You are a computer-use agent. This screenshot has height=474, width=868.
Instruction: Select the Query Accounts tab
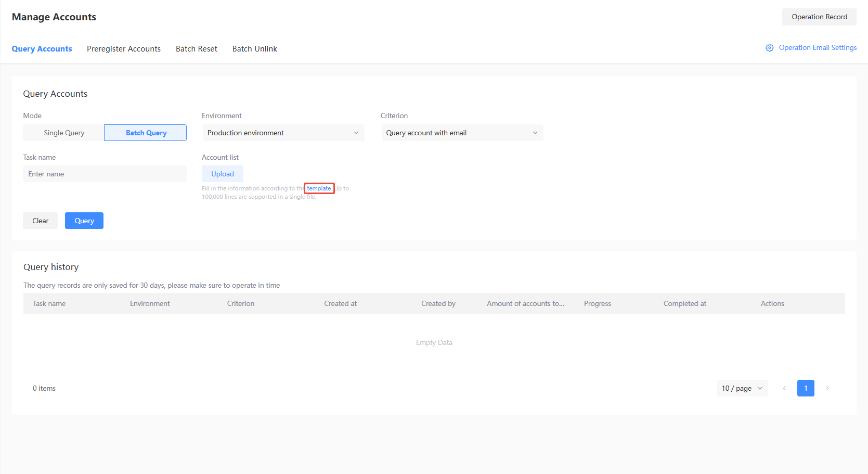[x=42, y=48]
